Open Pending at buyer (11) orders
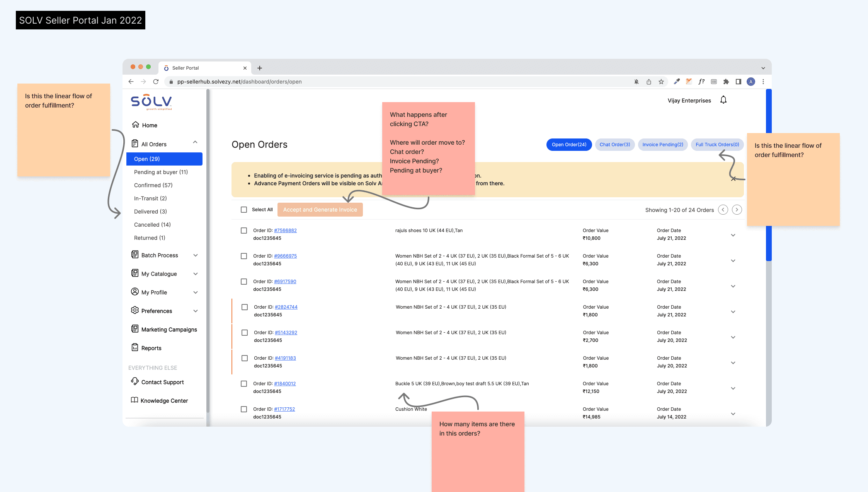The width and height of the screenshot is (868, 492). coord(161,172)
